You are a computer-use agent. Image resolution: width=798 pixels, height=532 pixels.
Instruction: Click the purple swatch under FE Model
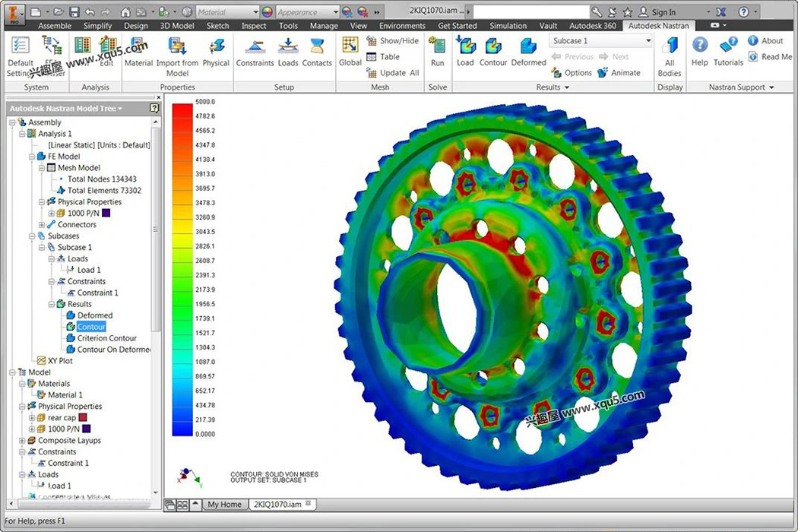click(106, 214)
